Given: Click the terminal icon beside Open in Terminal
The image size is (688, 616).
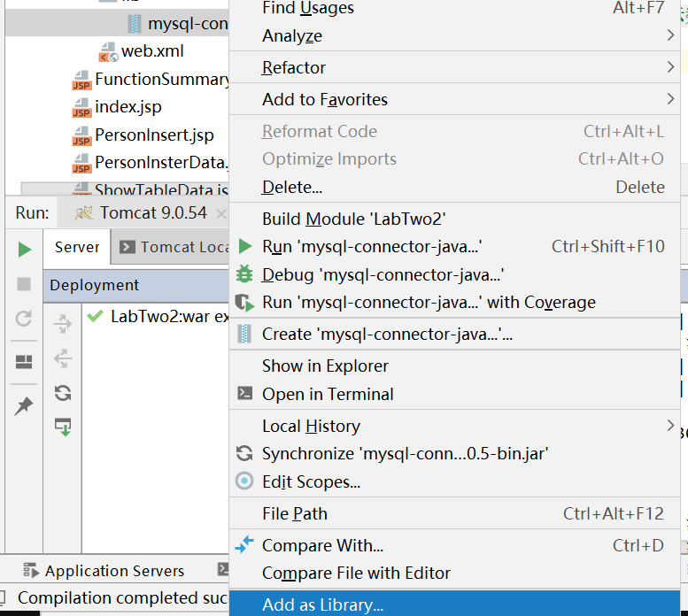Looking at the screenshot, I should [244, 393].
